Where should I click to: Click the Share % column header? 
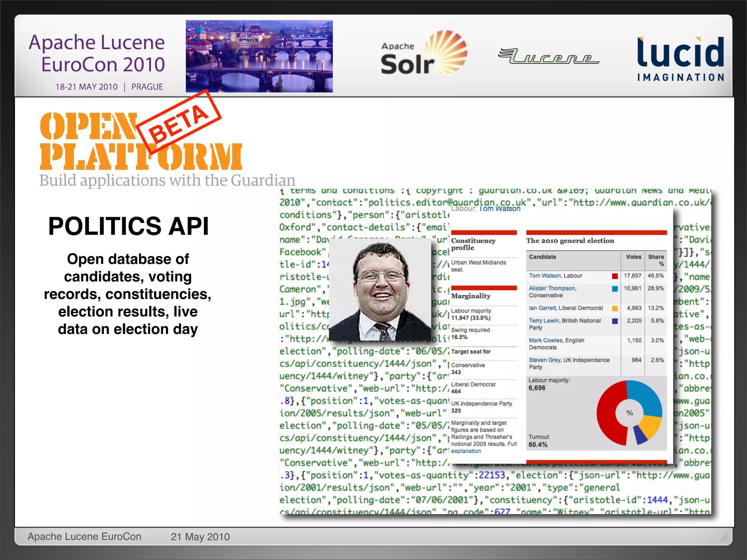(656, 260)
